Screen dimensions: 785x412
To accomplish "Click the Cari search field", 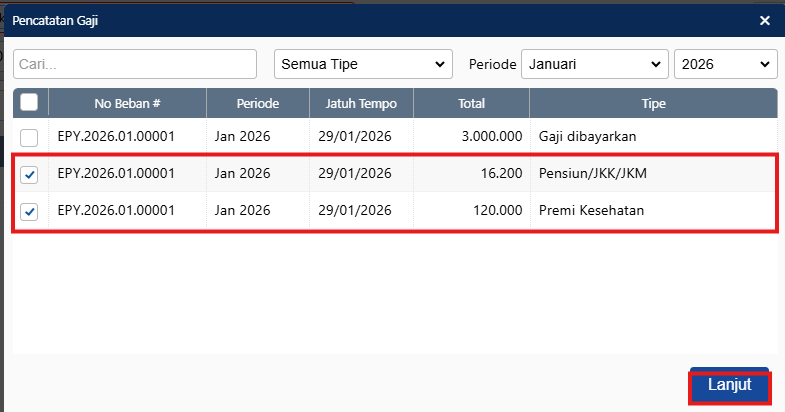I will 135,64.
